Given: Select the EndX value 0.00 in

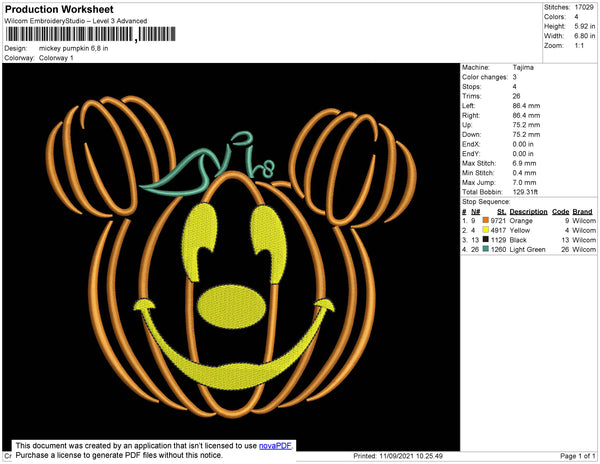Looking at the screenshot, I should click(523, 144).
